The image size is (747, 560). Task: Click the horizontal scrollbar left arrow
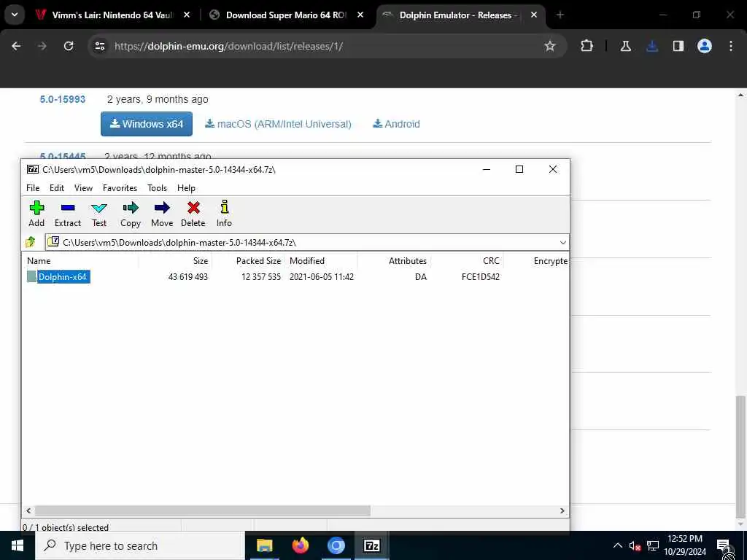pyautogui.click(x=28, y=510)
